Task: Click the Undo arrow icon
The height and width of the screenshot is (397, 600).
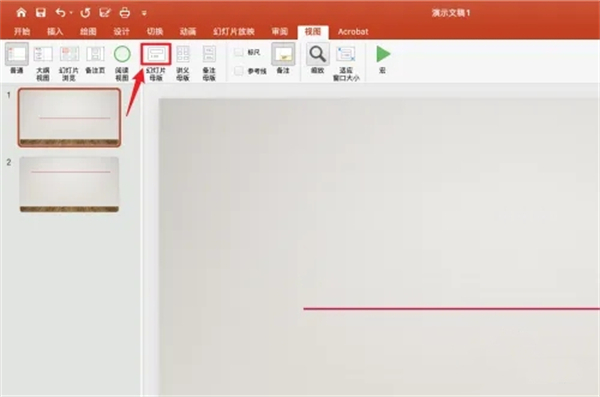Action: click(x=60, y=13)
